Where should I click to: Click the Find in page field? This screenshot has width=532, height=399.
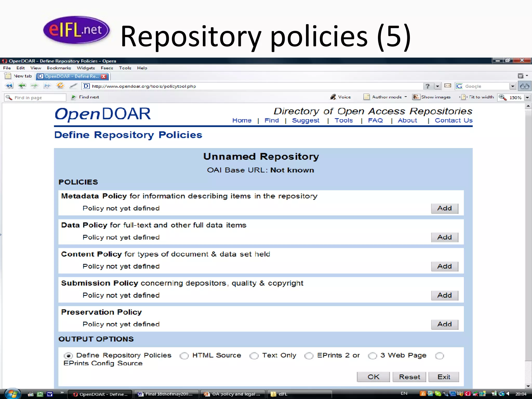point(35,97)
